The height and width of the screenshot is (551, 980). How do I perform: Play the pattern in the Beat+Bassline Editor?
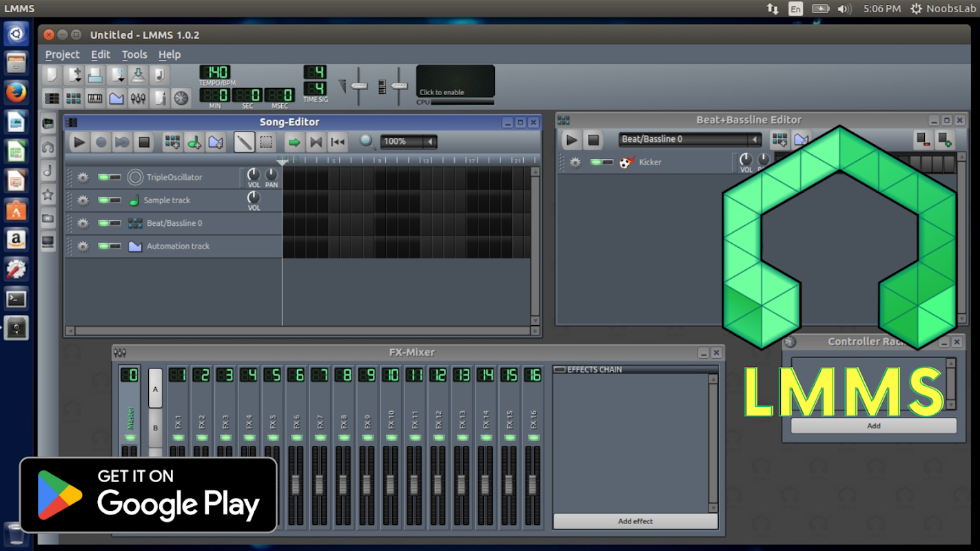pyautogui.click(x=571, y=140)
